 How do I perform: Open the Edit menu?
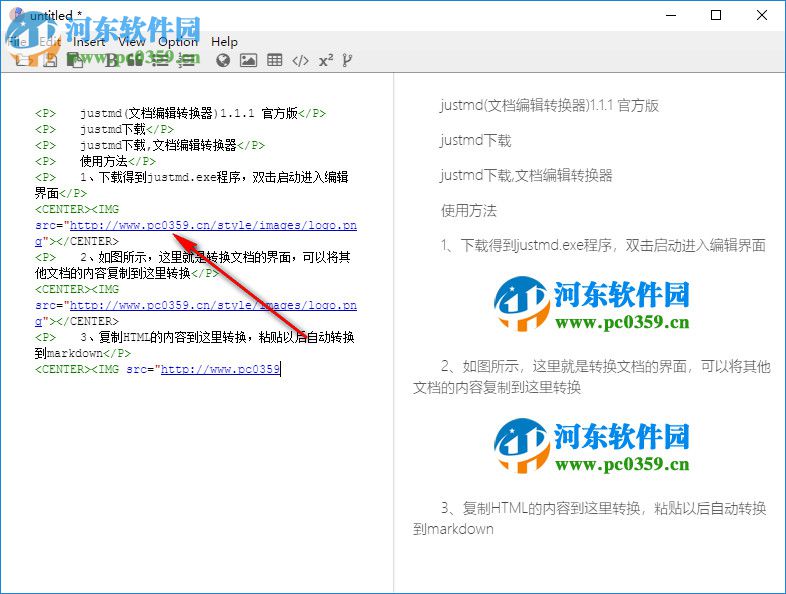[x=50, y=42]
